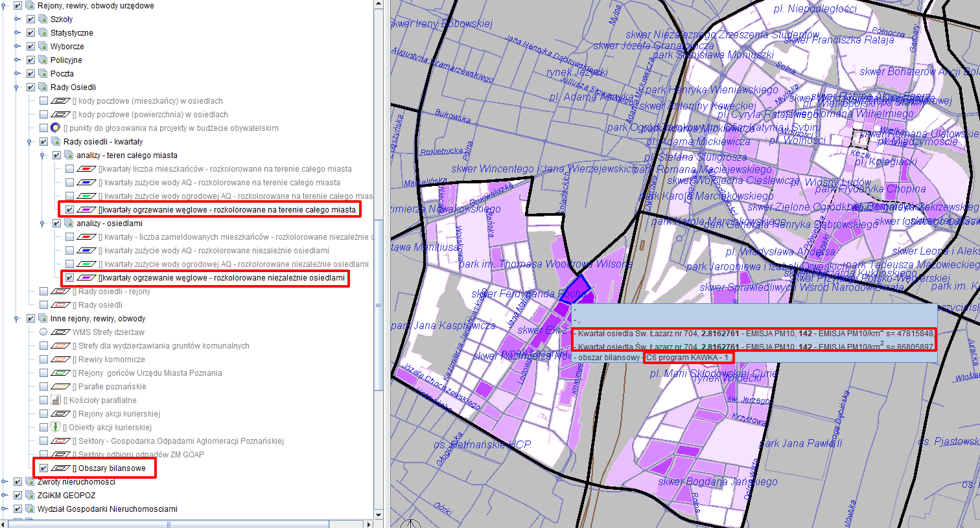Viewport: 980px width, 528px height.
Task: Tick the Parafie poznańskie layer checkbox
Action: click(43, 387)
